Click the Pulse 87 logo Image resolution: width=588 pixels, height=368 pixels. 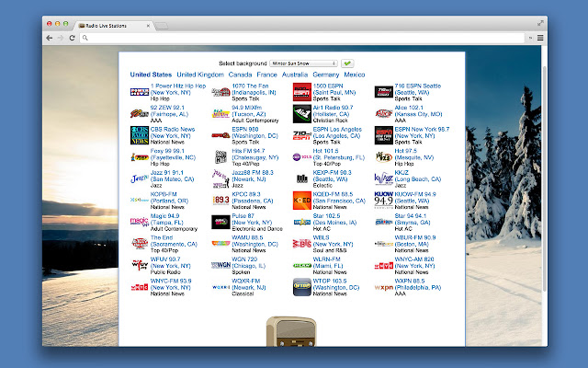220,222
